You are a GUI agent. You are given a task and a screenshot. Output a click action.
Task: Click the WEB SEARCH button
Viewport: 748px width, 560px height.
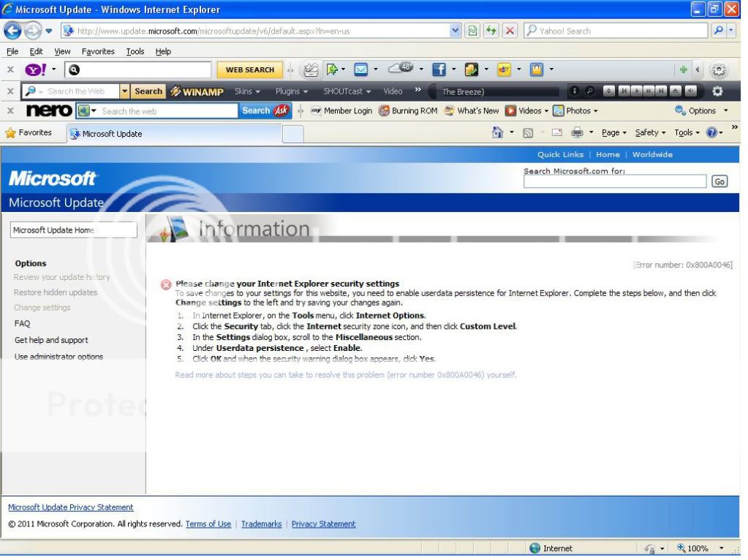(x=249, y=69)
